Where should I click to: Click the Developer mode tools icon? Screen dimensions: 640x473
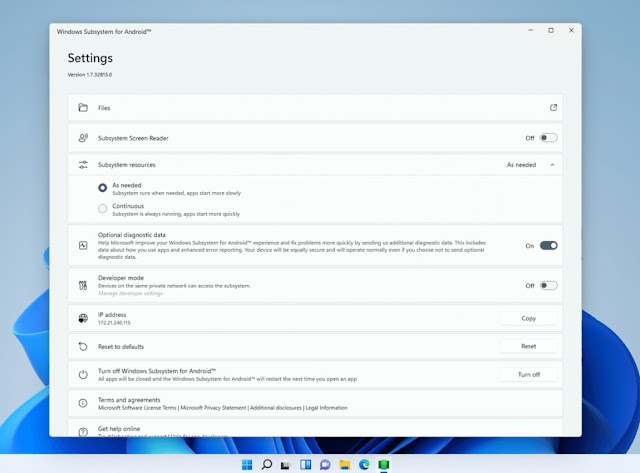click(83, 285)
